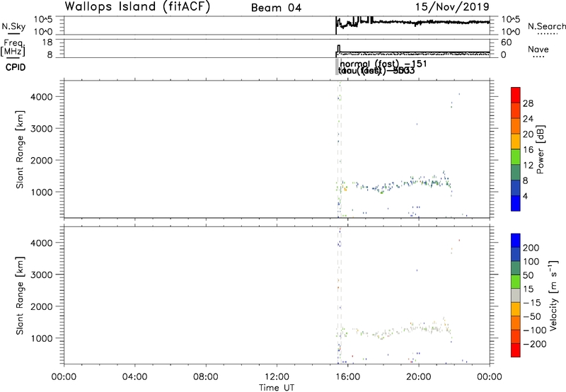Click the "10^5" label right of the sky noise panel
This screenshot has width=566, height=392.
click(511, 19)
